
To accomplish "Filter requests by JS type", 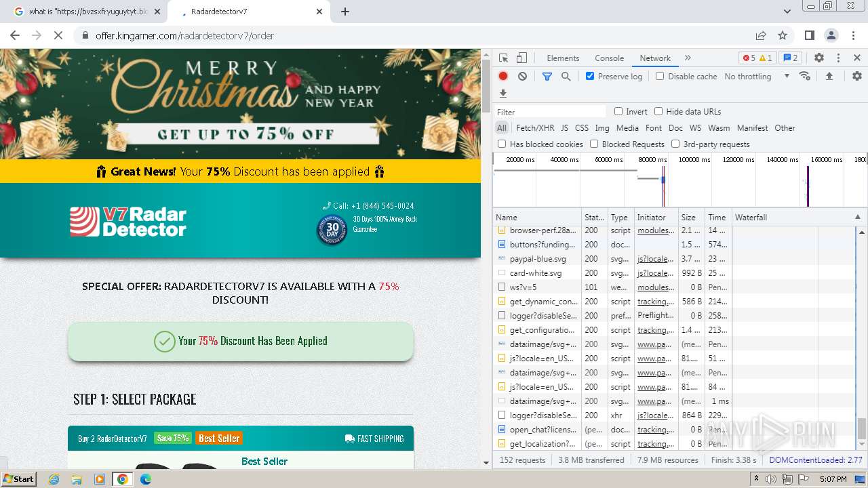I will click(564, 127).
